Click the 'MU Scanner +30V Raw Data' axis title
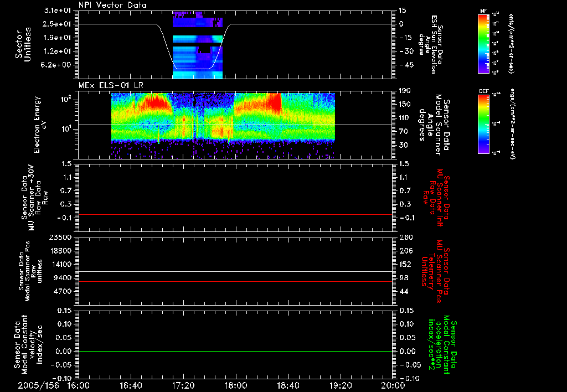Image resolution: width=567 pixels, height=392 pixels. click(35, 198)
